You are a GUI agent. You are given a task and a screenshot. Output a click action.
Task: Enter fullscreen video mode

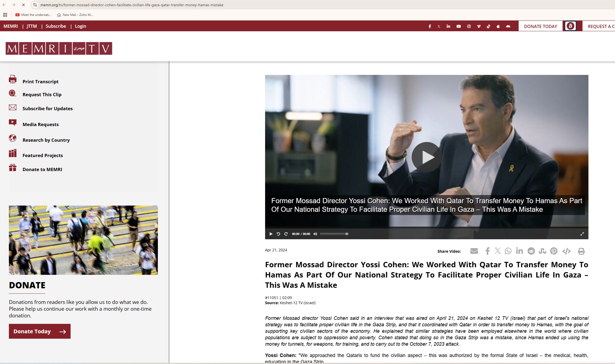click(582, 234)
